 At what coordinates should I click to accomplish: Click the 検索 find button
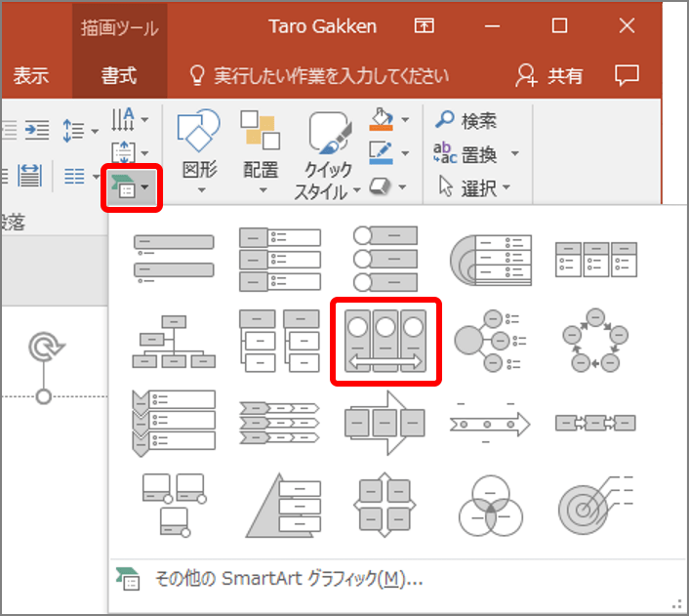466,121
